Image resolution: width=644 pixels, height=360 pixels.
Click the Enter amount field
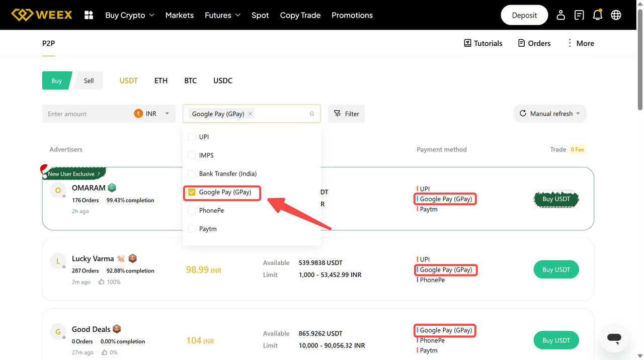click(x=86, y=114)
